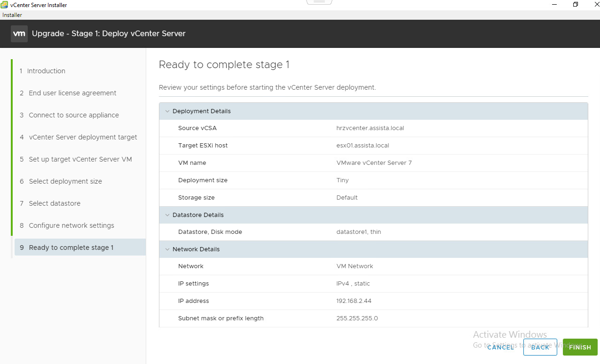This screenshot has height=364, width=600.
Task: Open the Installer menu
Action: click(12, 15)
